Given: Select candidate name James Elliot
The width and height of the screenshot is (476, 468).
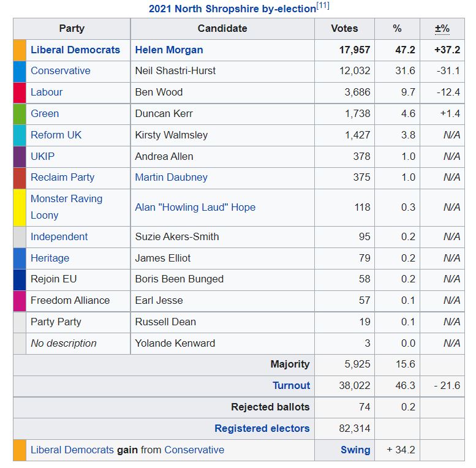Looking at the screenshot, I should tap(163, 259).
